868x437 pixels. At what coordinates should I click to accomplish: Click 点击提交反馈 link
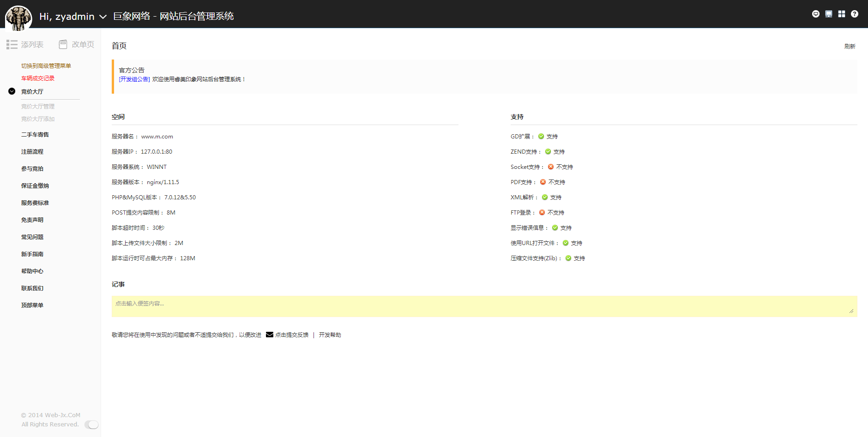(x=292, y=335)
